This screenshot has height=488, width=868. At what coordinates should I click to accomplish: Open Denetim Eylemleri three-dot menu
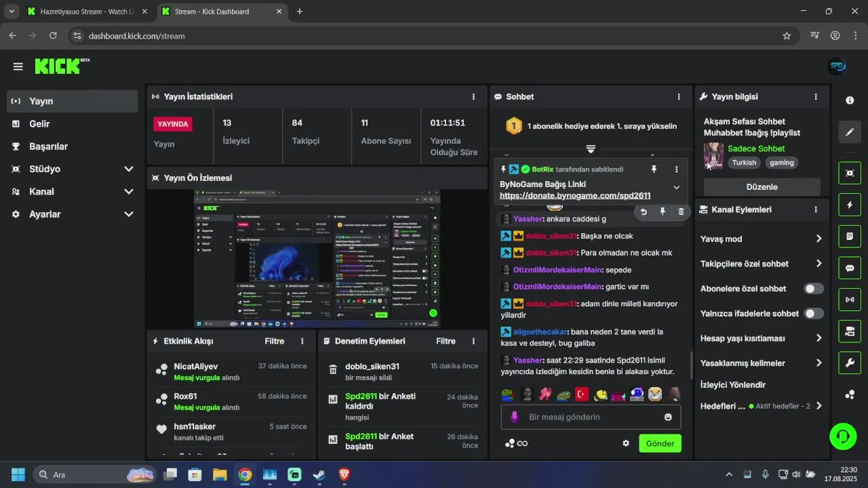473,341
